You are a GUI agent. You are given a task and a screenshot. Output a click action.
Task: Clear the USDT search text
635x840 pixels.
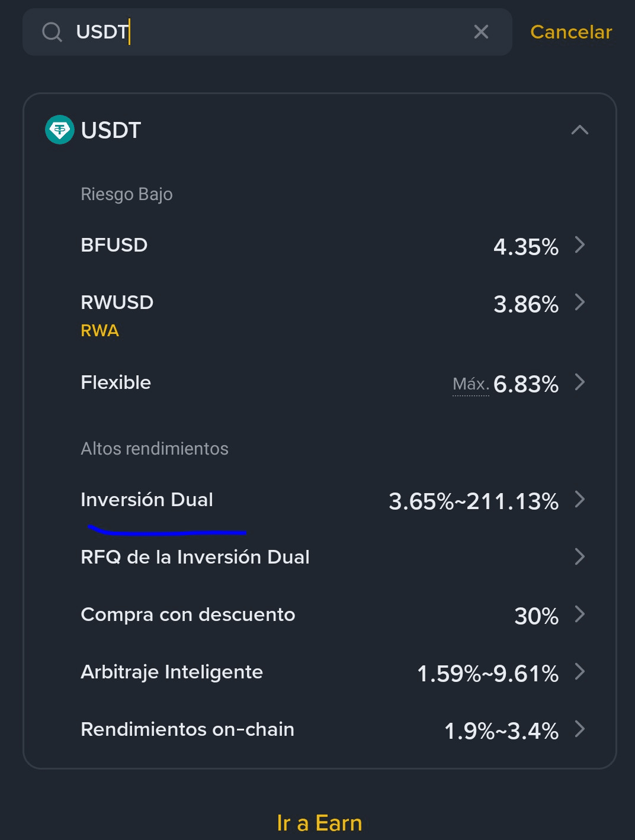coord(481,32)
